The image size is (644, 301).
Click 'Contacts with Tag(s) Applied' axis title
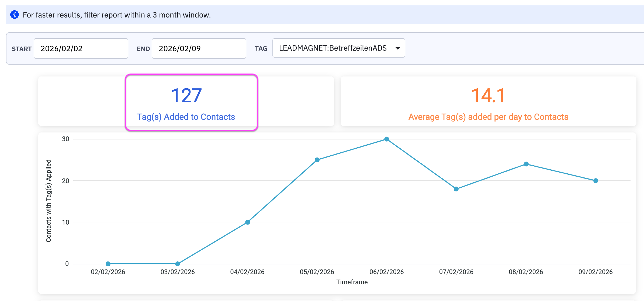click(49, 201)
